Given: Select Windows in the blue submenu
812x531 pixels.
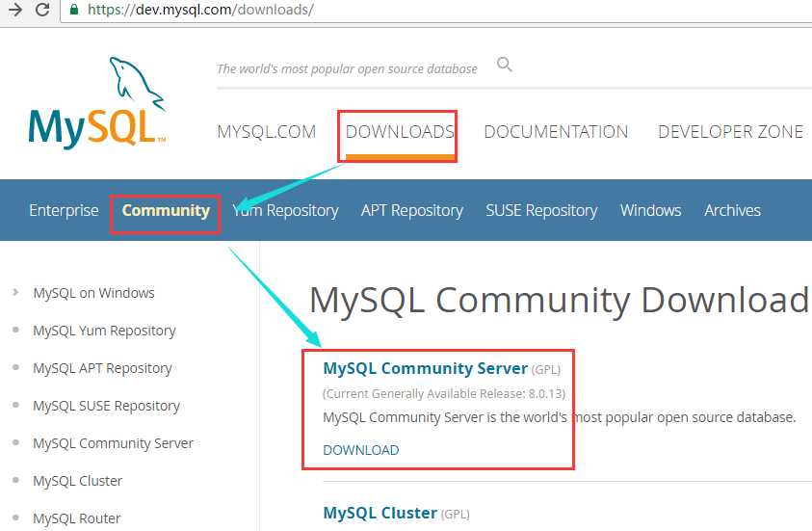Looking at the screenshot, I should [651, 210].
